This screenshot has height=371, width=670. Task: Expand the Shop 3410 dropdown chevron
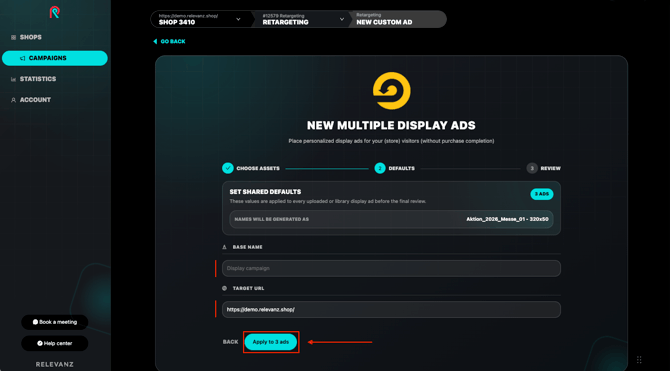pyautogui.click(x=238, y=19)
